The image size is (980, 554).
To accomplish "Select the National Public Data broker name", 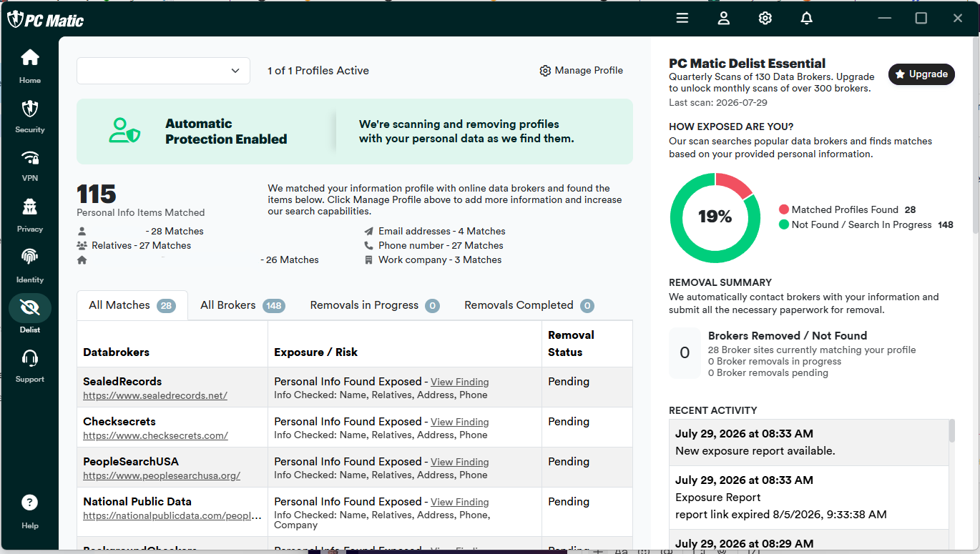I will pos(137,502).
